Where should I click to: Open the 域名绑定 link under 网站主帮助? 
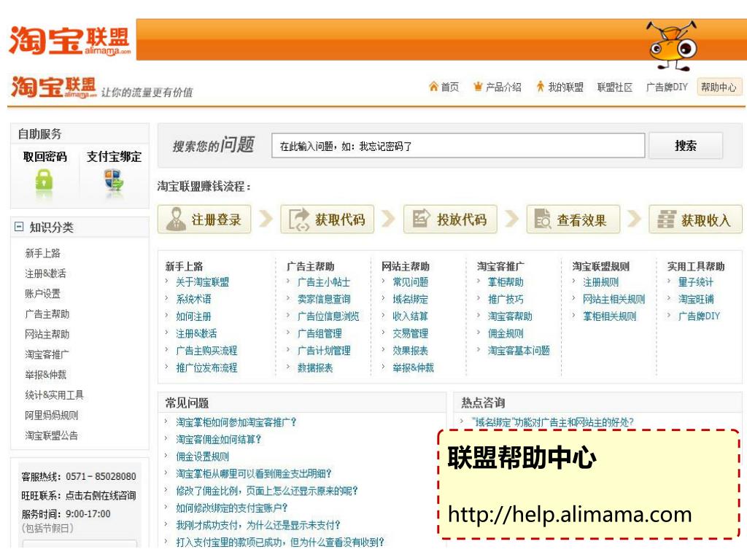click(410, 299)
